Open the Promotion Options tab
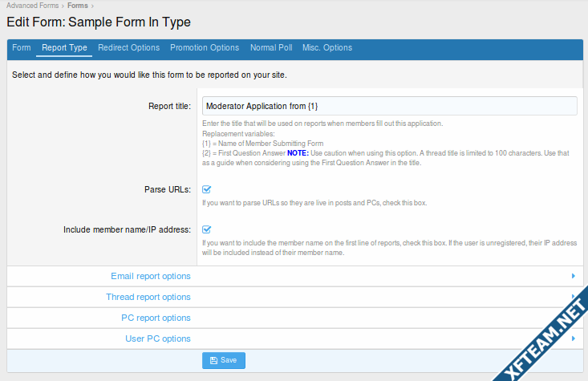The image size is (588, 381). pos(205,48)
